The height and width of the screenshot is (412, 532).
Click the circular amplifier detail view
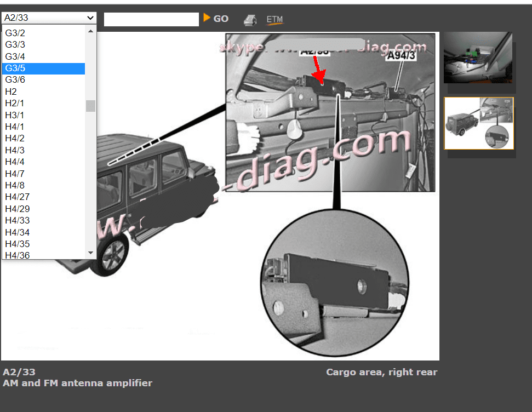(334, 282)
